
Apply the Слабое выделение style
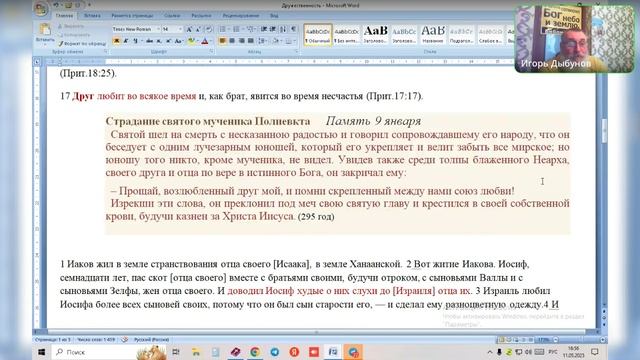coord(490,35)
